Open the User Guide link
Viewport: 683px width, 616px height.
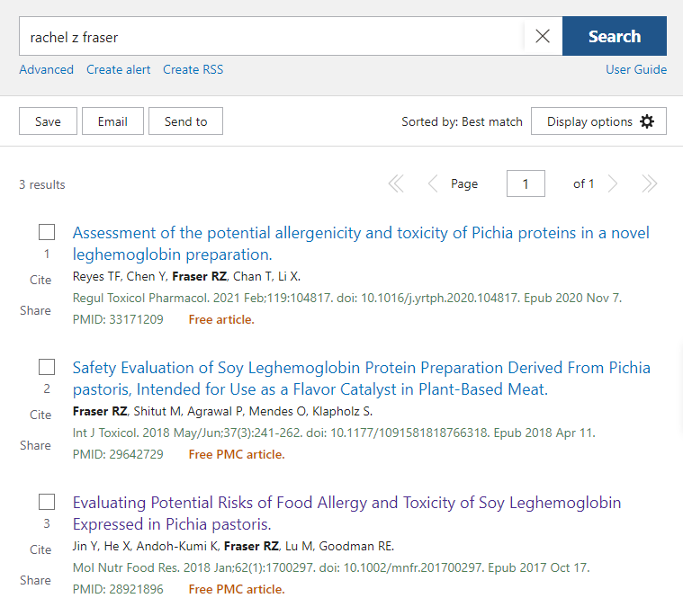point(636,69)
